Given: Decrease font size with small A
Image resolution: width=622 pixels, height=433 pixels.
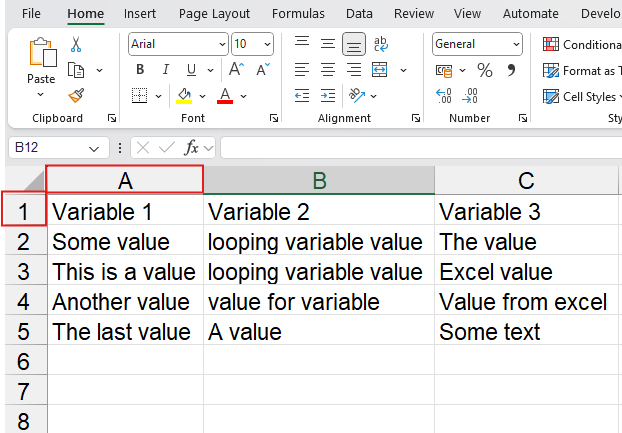Looking at the screenshot, I should [263, 69].
